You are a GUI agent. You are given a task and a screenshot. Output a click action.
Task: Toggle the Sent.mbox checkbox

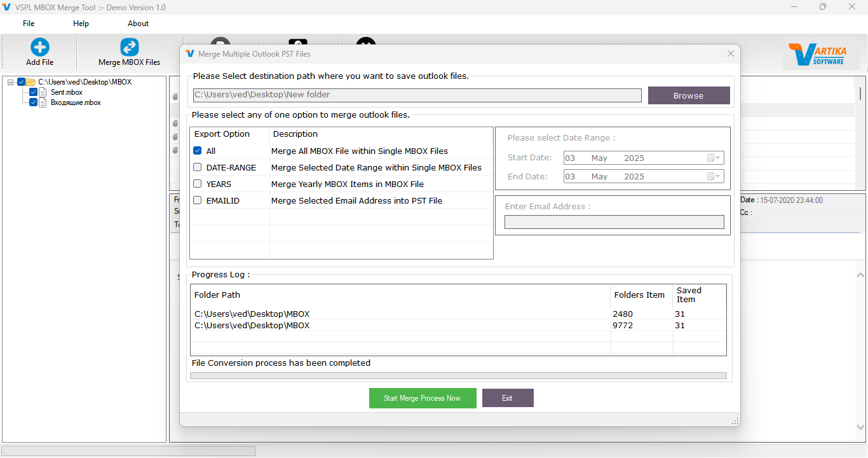click(x=34, y=92)
